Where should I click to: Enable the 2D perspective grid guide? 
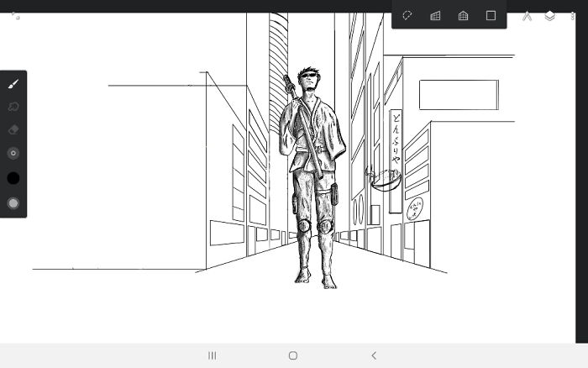point(435,15)
